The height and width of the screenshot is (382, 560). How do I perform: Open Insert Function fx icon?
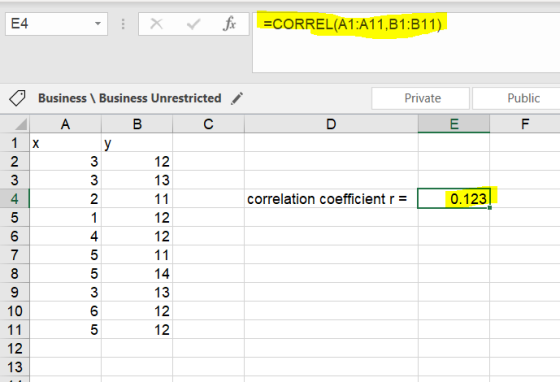click(229, 24)
